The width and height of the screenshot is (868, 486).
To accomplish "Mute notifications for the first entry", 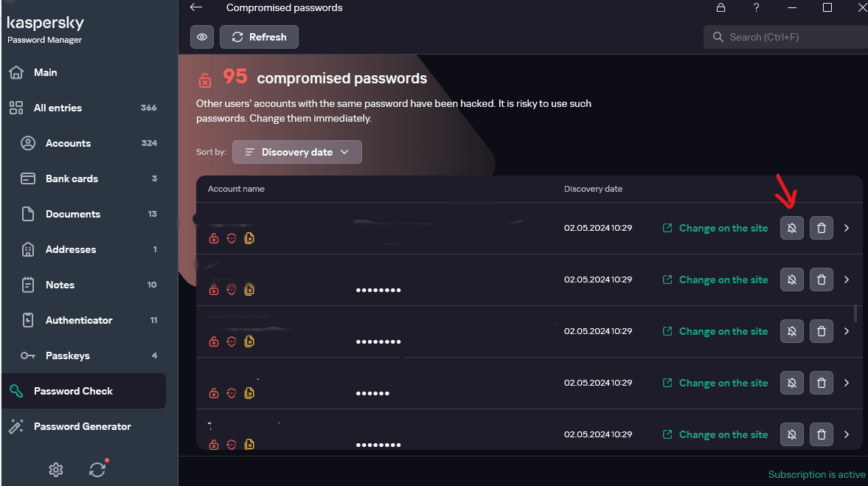I will (x=792, y=229).
